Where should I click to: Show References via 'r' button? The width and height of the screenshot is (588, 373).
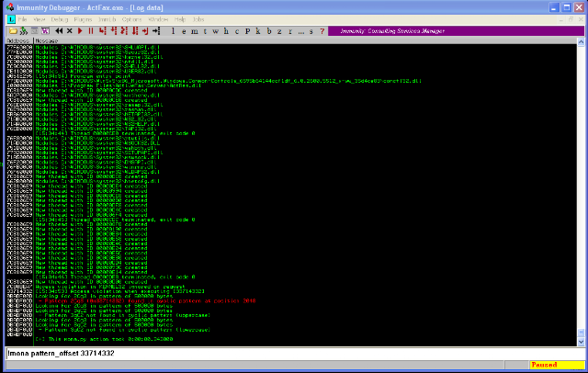(290, 31)
